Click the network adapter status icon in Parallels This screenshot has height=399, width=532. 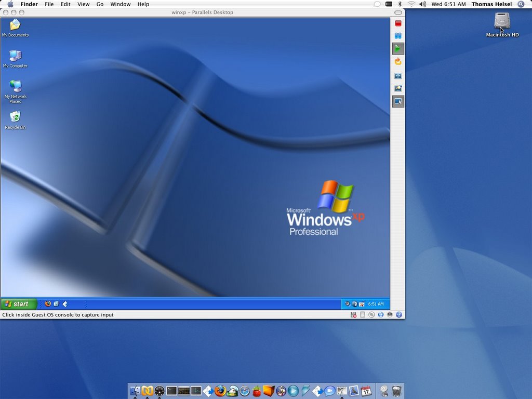tap(381, 315)
